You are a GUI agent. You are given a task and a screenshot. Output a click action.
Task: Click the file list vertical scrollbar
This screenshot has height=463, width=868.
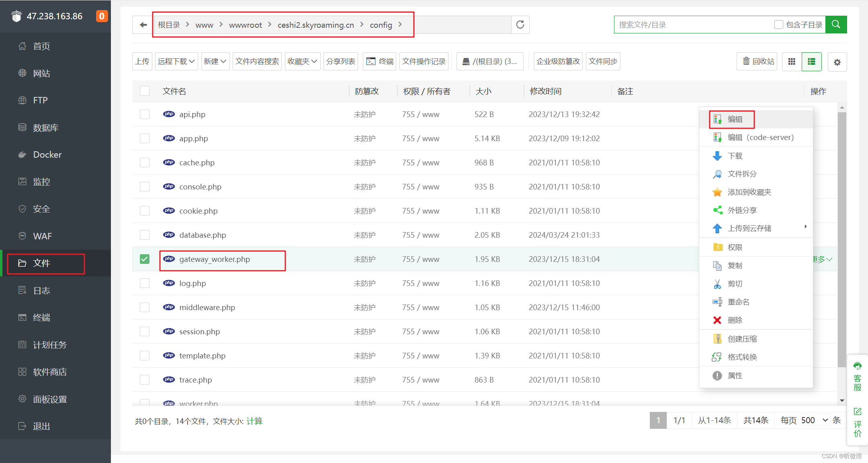[x=842, y=239]
